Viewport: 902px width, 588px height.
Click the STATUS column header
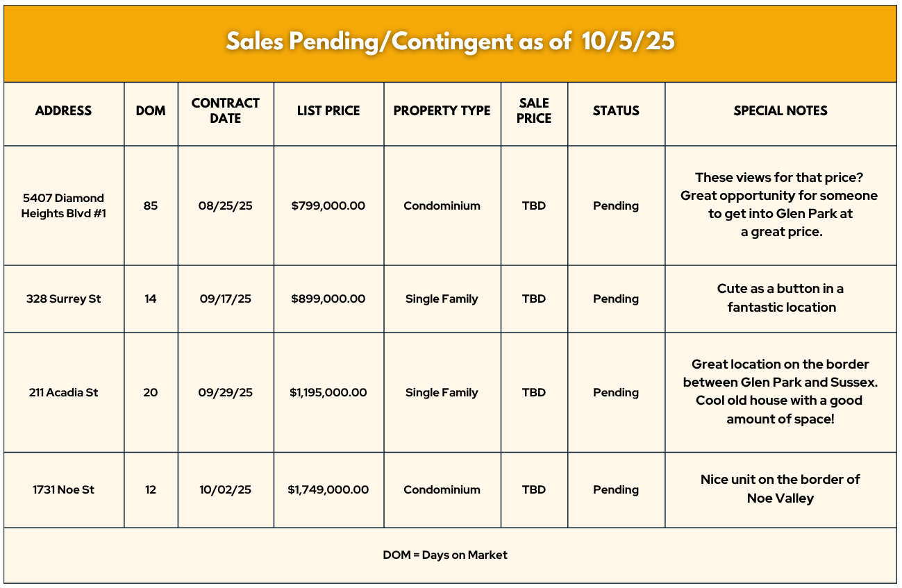click(616, 110)
